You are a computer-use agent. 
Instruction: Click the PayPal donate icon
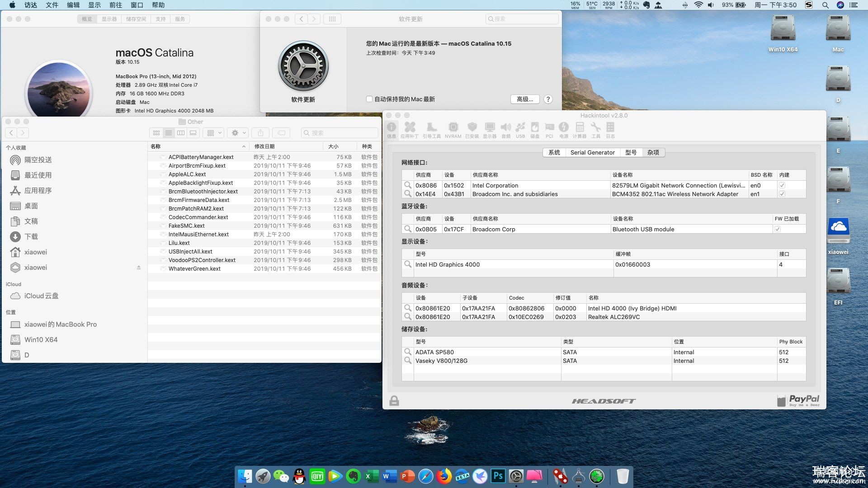[x=798, y=400]
